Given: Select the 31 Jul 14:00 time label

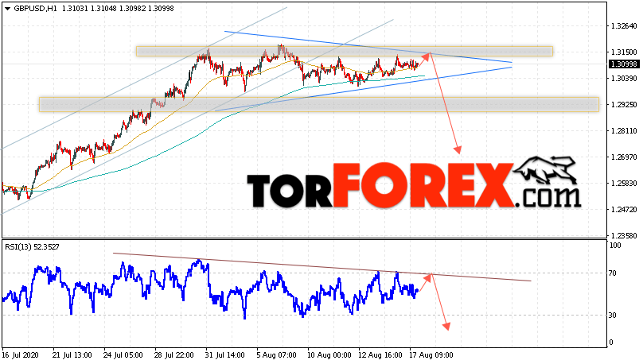Looking at the screenshot, I should click(x=225, y=355).
